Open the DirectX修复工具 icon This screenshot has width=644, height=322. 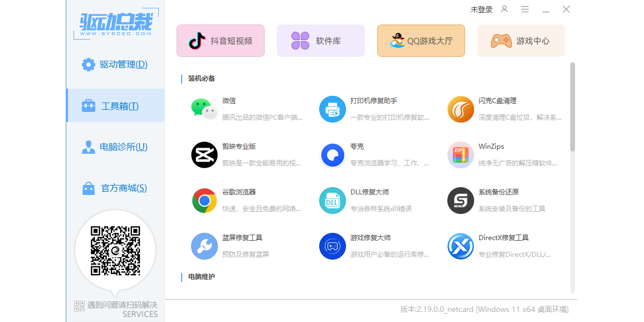(x=460, y=246)
